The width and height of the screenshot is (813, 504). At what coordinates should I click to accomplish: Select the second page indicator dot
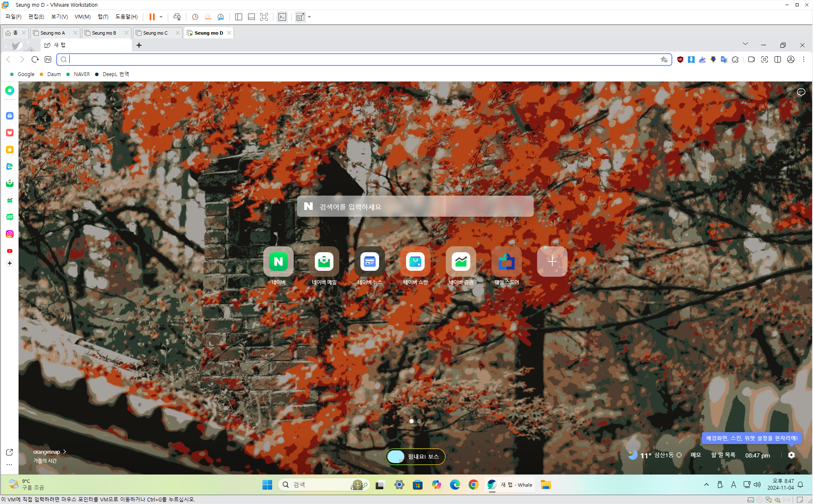(x=419, y=421)
